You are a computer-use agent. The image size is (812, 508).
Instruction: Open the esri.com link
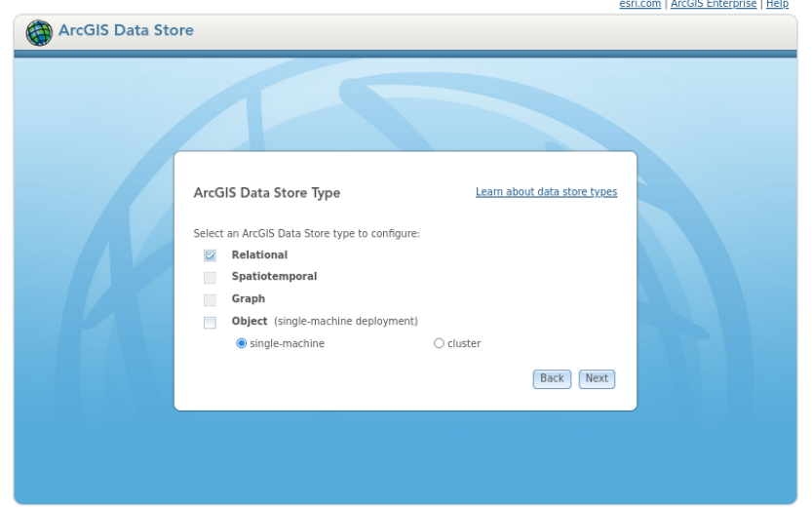coord(639,4)
